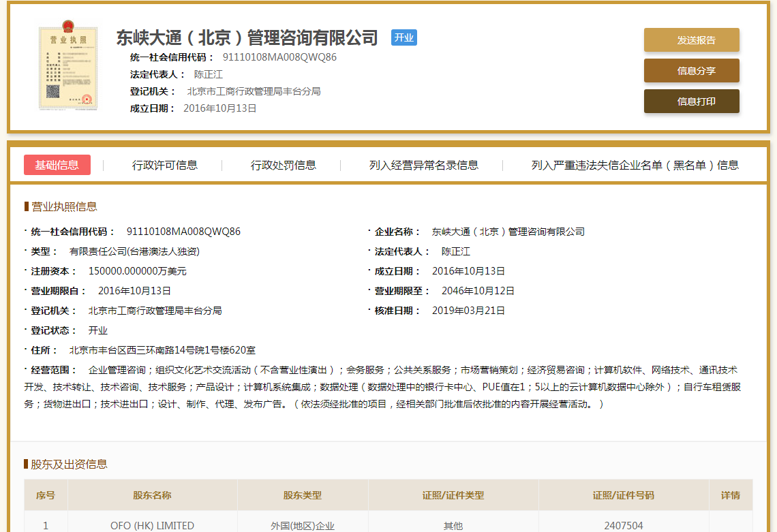Click header credit code 91110108MA008QWQ86
This screenshot has width=777, height=532.
pos(279,57)
